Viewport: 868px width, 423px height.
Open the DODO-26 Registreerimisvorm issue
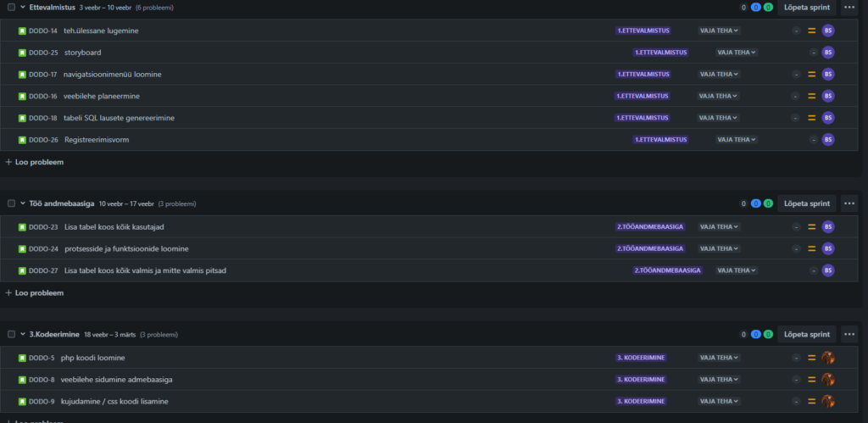click(97, 140)
